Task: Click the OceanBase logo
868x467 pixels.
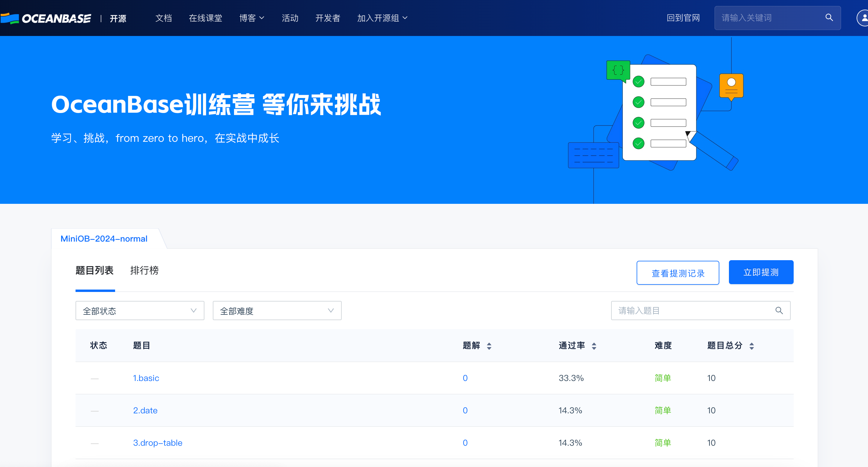Action: [46, 18]
